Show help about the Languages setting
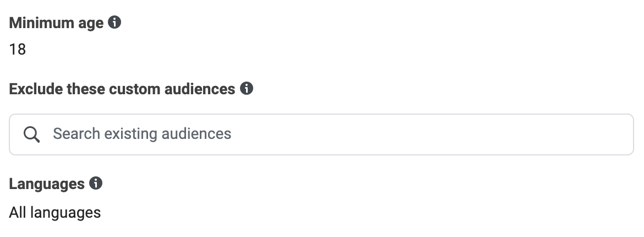The width and height of the screenshot is (644, 237). click(96, 183)
